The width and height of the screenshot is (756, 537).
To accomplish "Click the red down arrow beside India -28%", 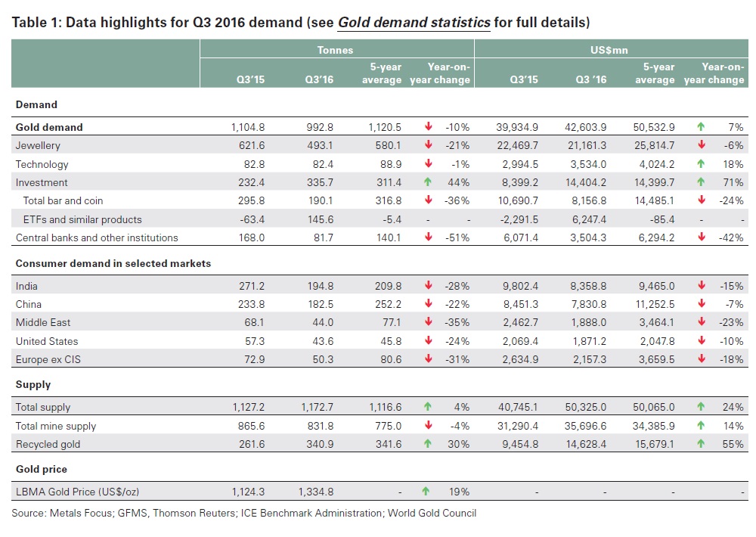I will pos(426,287).
